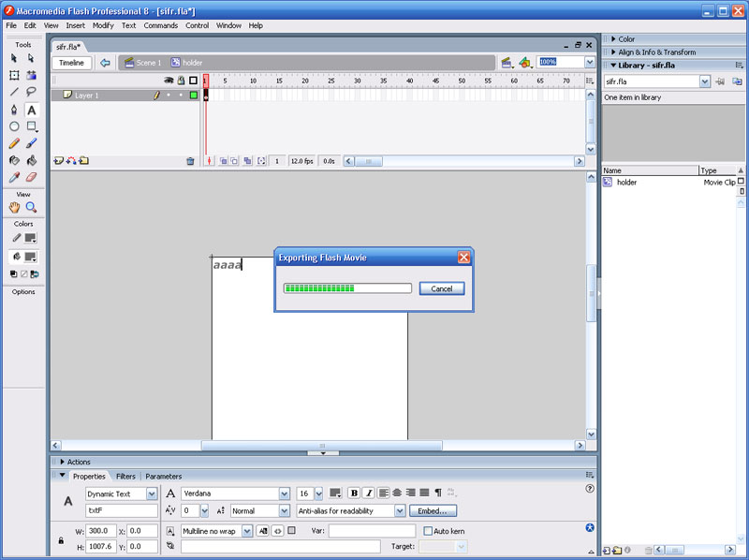
Task: Select the Subselection tool
Action: 31,58
